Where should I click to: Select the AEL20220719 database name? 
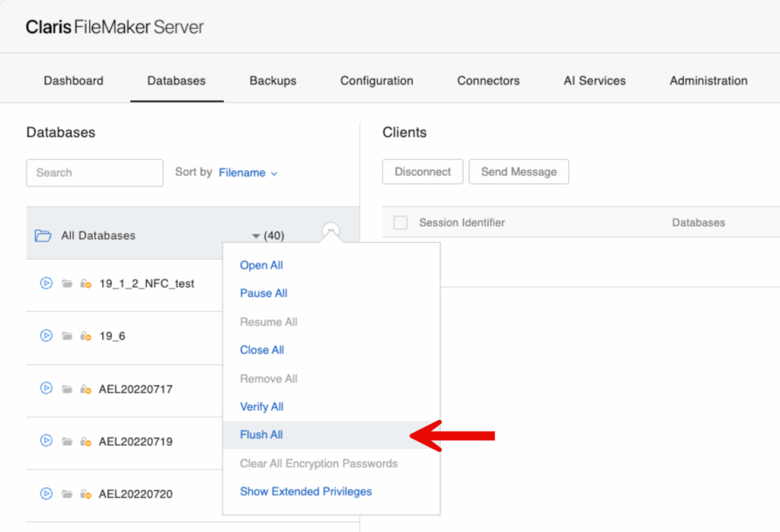point(136,441)
